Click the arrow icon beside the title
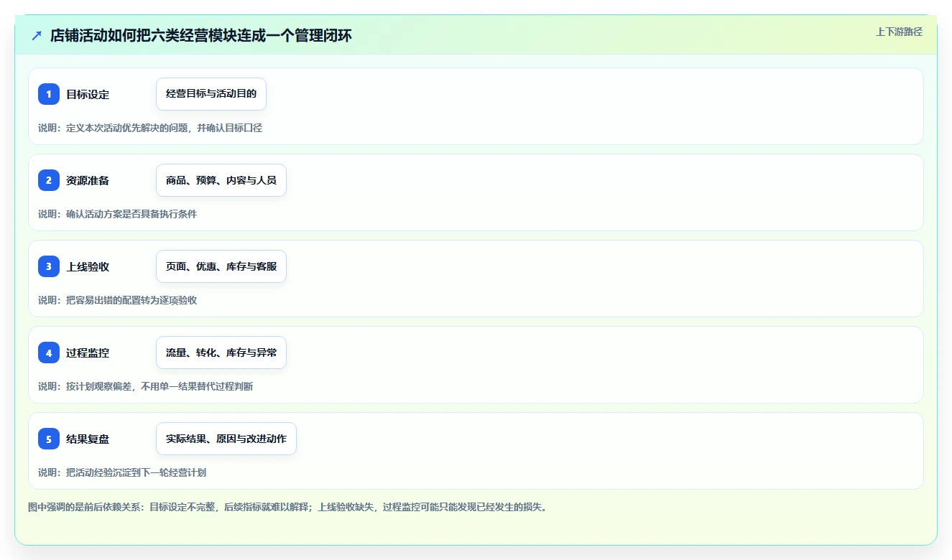The height and width of the screenshot is (560, 952). (37, 35)
